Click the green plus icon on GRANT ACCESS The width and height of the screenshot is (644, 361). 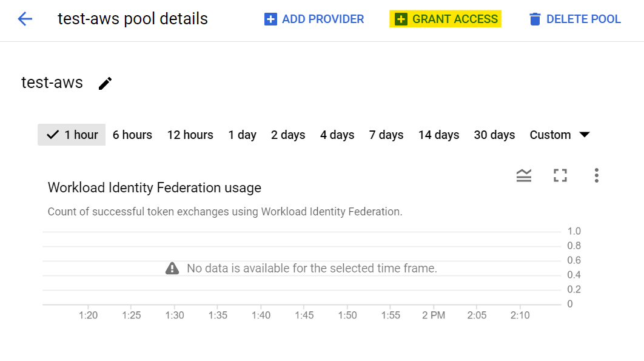[x=402, y=19]
